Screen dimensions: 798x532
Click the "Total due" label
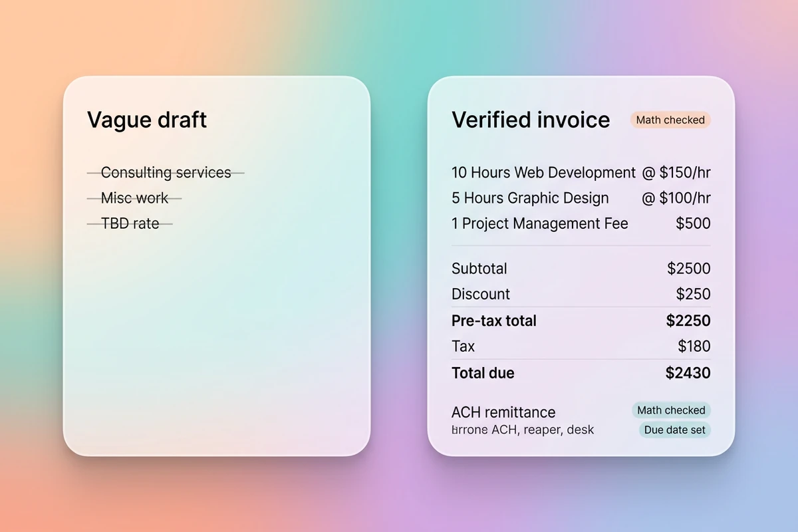pos(483,373)
